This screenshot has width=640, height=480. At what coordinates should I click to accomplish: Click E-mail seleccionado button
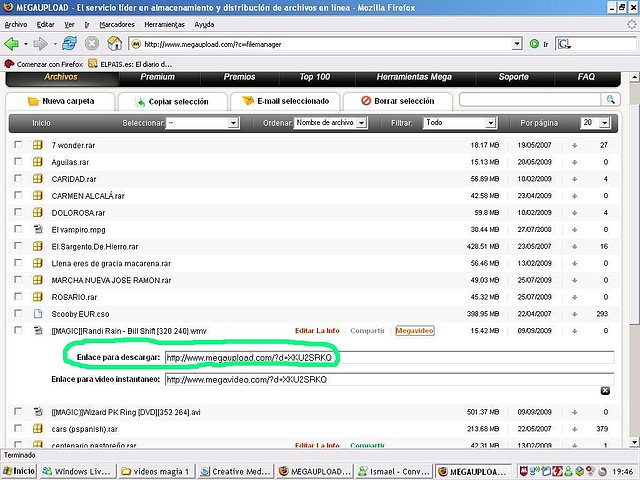pyautogui.click(x=285, y=101)
